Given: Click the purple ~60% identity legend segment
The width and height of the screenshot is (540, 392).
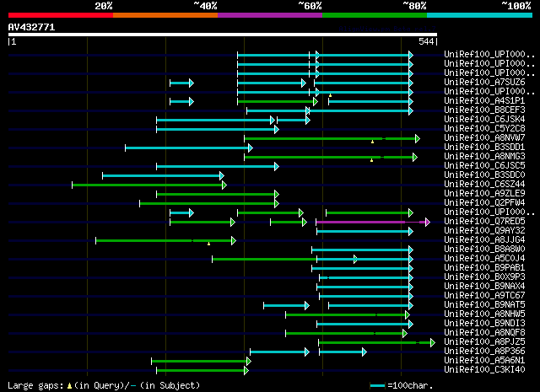Looking at the screenshot, I should [x=270, y=15].
